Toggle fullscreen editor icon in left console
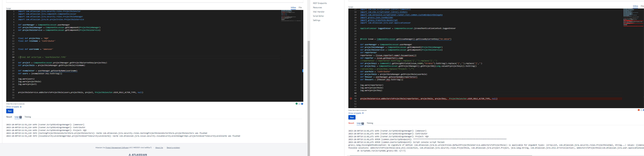The height and width of the screenshot is (156, 644). click(x=299, y=104)
